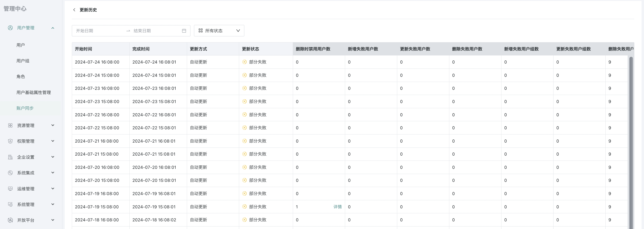Click the 运维管理 monitor icon
Screen dimensions: 644x229
click(x=10, y=189)
